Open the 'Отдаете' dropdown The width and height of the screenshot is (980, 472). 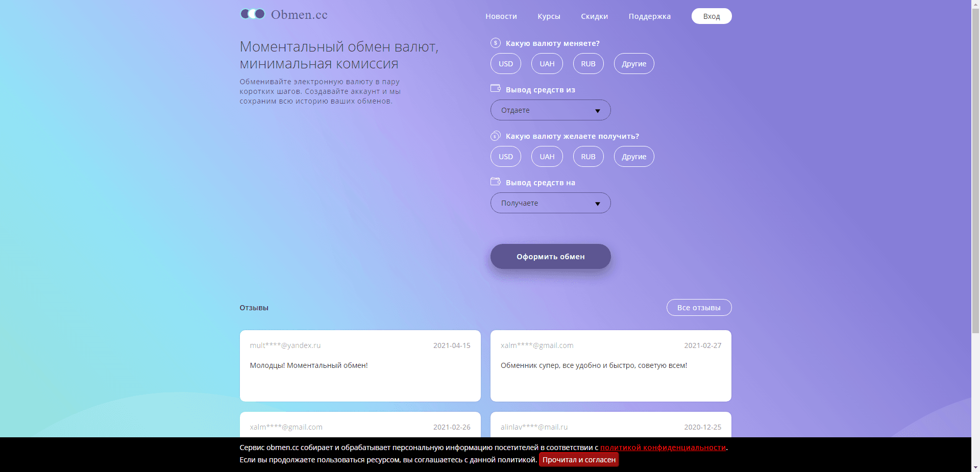coord(550,110)
